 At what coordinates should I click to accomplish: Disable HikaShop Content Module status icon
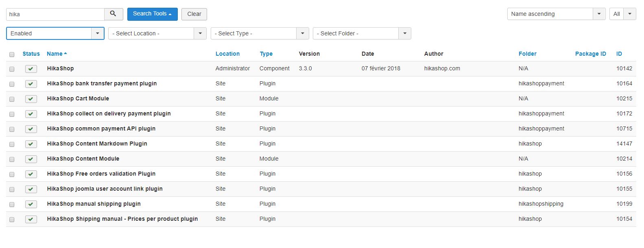pos(31,159)
